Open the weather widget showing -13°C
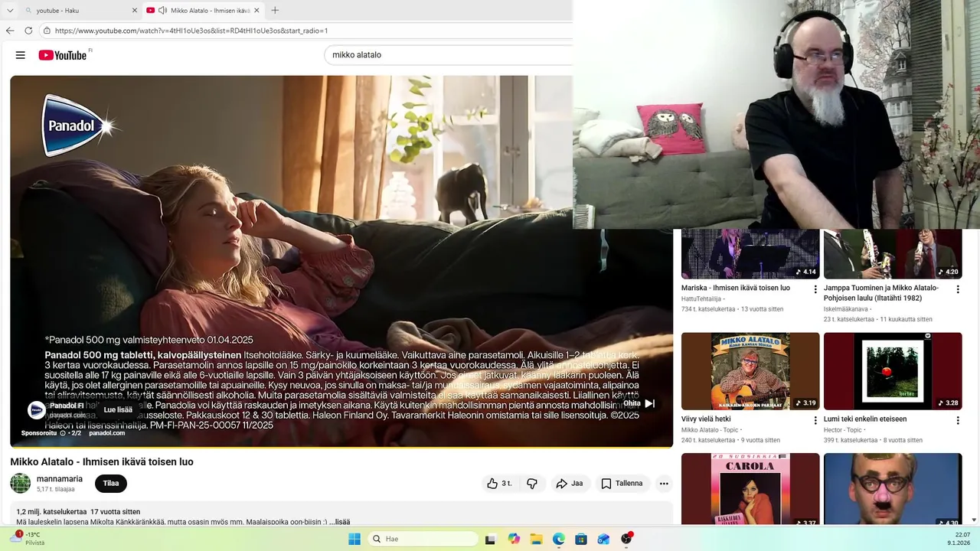980x551 pixels. pos(28,539)
